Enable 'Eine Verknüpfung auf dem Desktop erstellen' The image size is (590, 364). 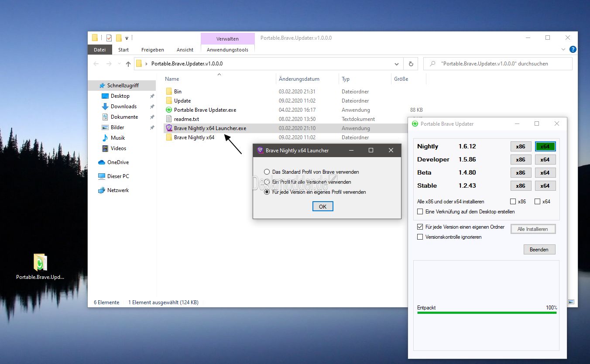(420, 212)
